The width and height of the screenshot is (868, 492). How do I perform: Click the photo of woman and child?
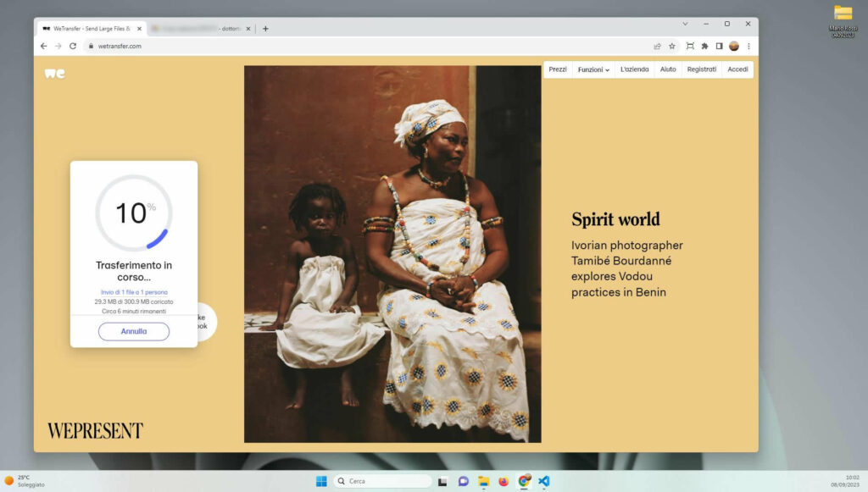[392, 254]
